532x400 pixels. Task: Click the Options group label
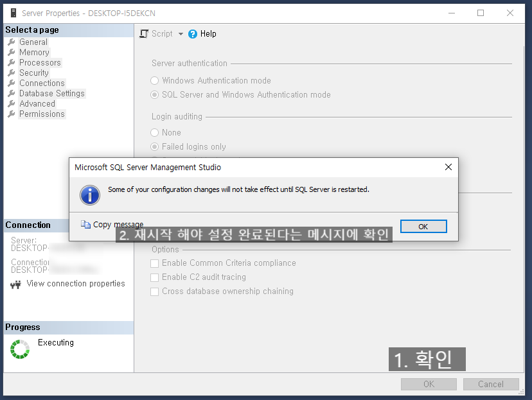(x=165, y=250)
